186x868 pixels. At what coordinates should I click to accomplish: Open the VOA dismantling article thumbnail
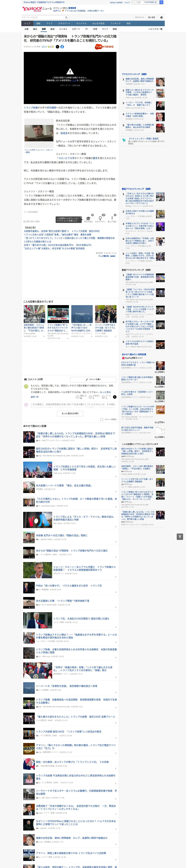(x=38, y=520)
